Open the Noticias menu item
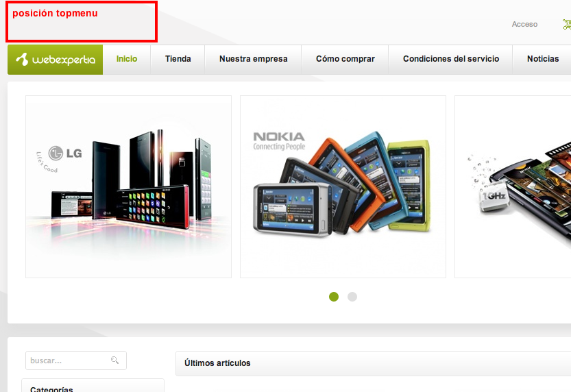The image size is (571, 392). point(543,59)
